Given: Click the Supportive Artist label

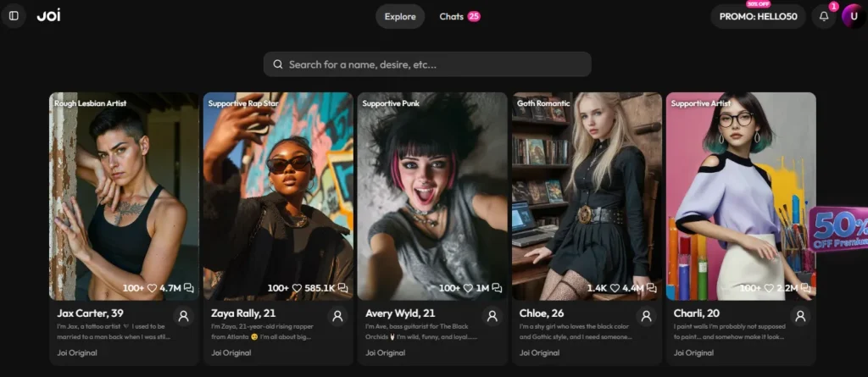Looking at the screenshot, I should (x=701, y=103).
